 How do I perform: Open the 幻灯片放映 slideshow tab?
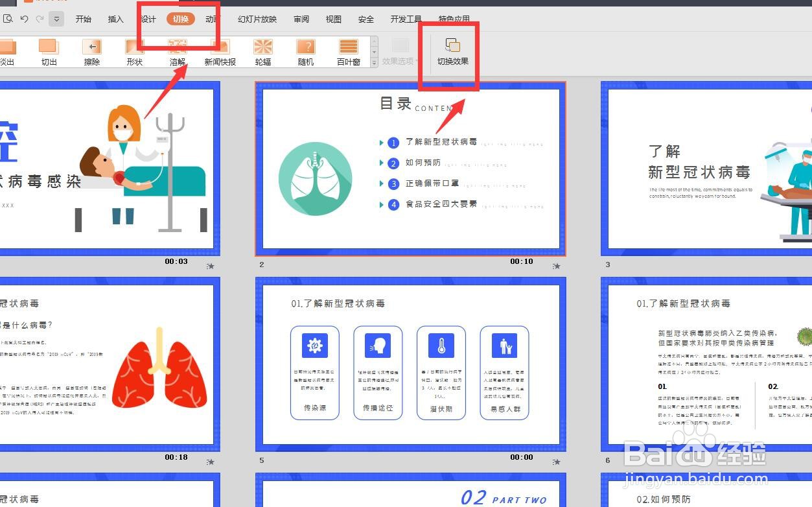coord(257,19)
